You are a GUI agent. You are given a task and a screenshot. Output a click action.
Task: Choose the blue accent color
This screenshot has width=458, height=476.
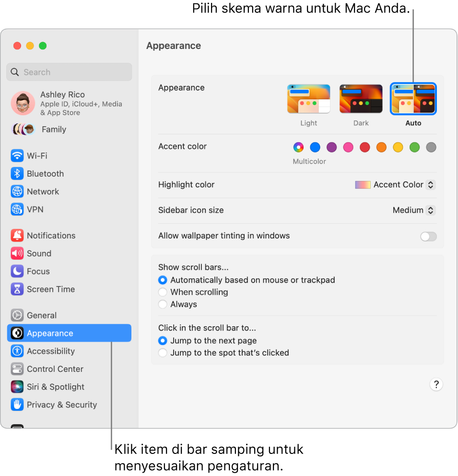pyautogui.click(x=315, y=147)
